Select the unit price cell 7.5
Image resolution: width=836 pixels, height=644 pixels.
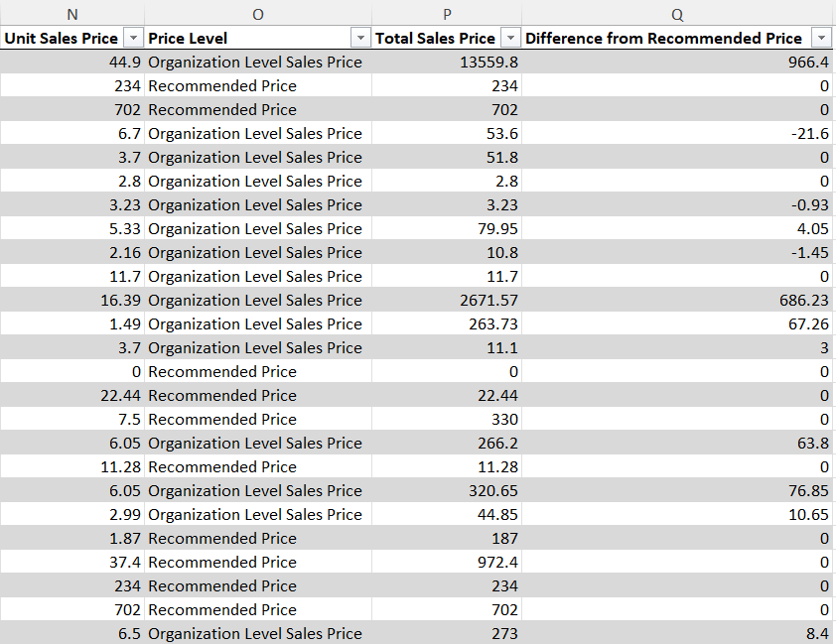point(71,419)
